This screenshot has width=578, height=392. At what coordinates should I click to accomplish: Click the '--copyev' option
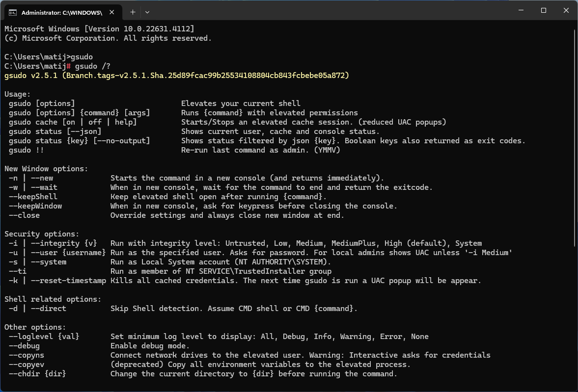pos(27,365)
